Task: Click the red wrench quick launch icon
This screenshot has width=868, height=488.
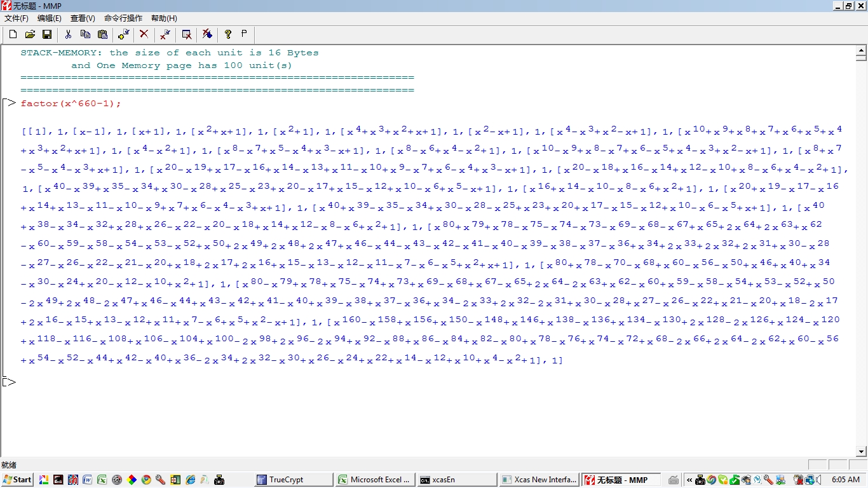Action: [161, 480]
